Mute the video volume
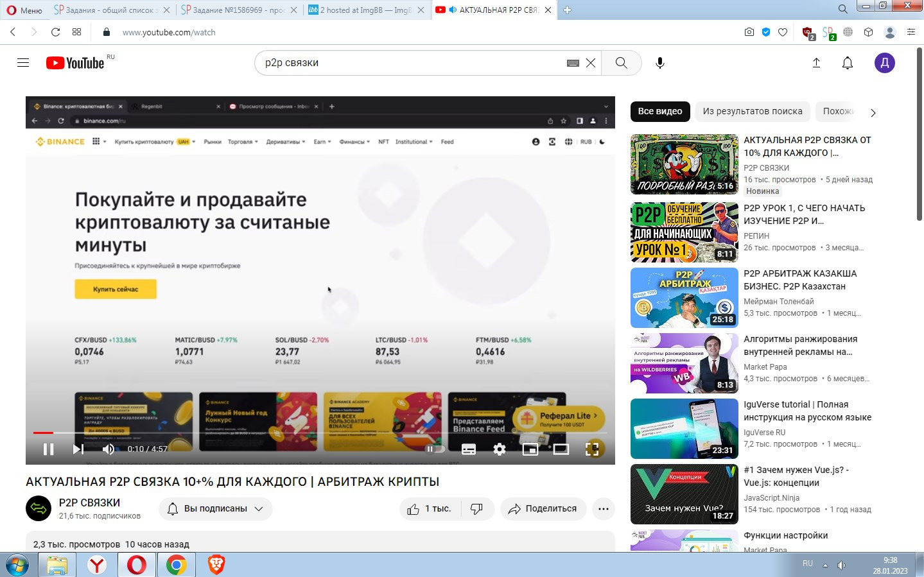 point(109,449)
